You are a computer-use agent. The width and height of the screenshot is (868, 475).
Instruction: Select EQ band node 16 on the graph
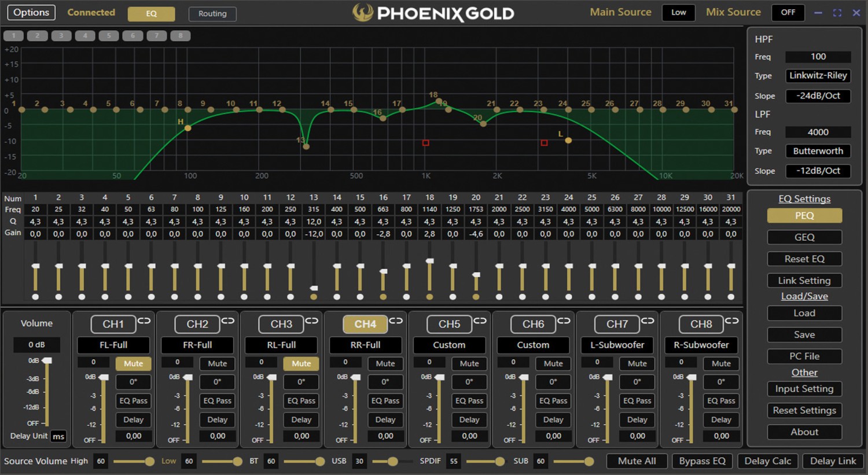[383, 118]
